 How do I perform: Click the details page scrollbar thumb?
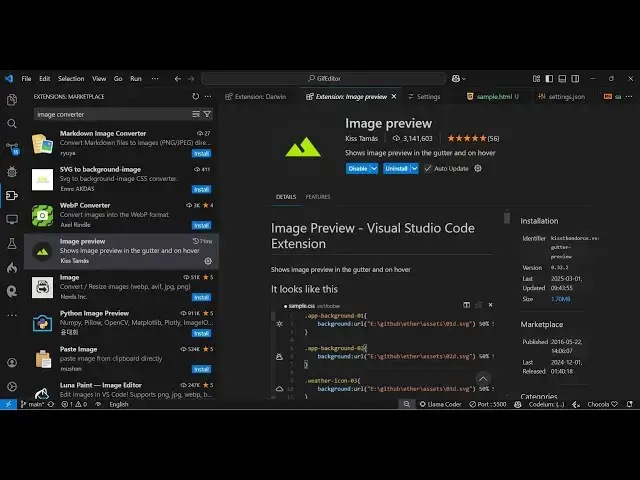[x=507, y=218]
